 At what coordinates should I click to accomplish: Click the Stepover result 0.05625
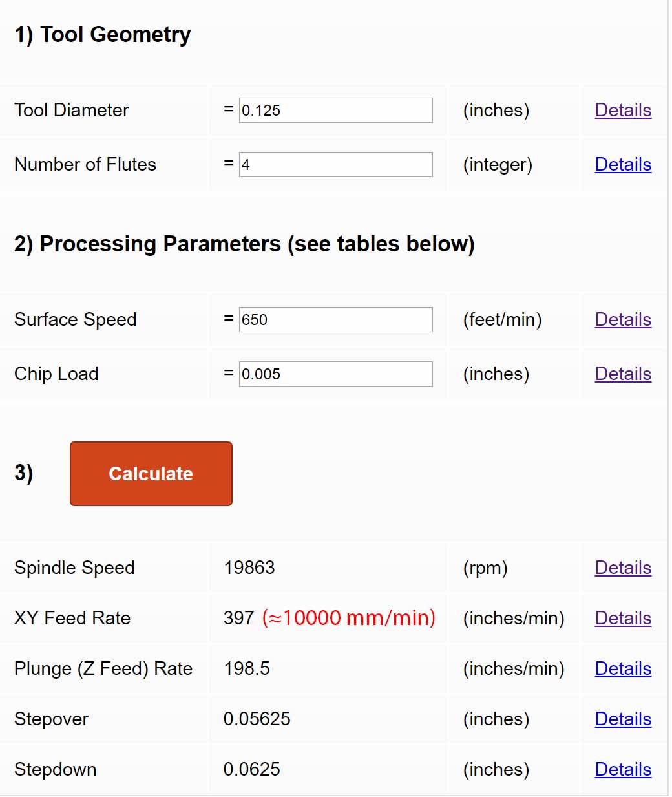[x=257, y=719]
